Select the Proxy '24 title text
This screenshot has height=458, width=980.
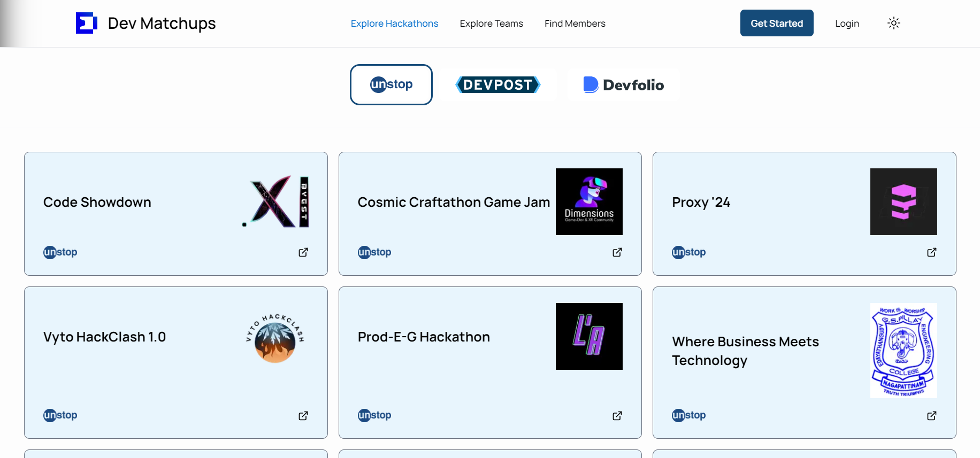(701, 202)
